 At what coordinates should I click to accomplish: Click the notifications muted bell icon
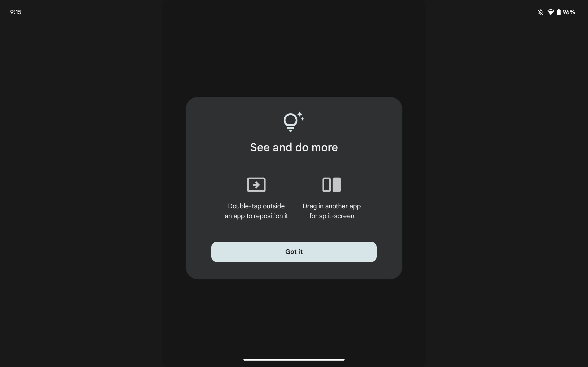click(x=540, y=12)
